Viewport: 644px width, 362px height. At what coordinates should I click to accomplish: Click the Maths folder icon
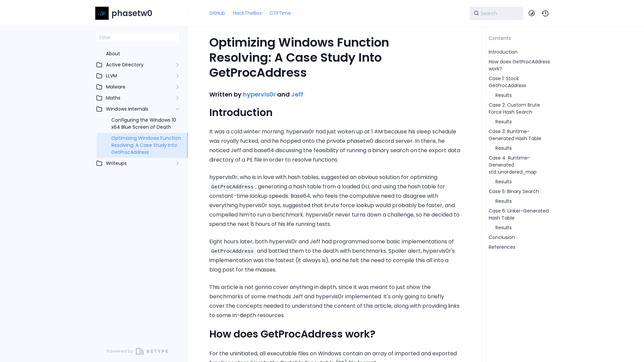pyautogui.click(x=99, y=98)
